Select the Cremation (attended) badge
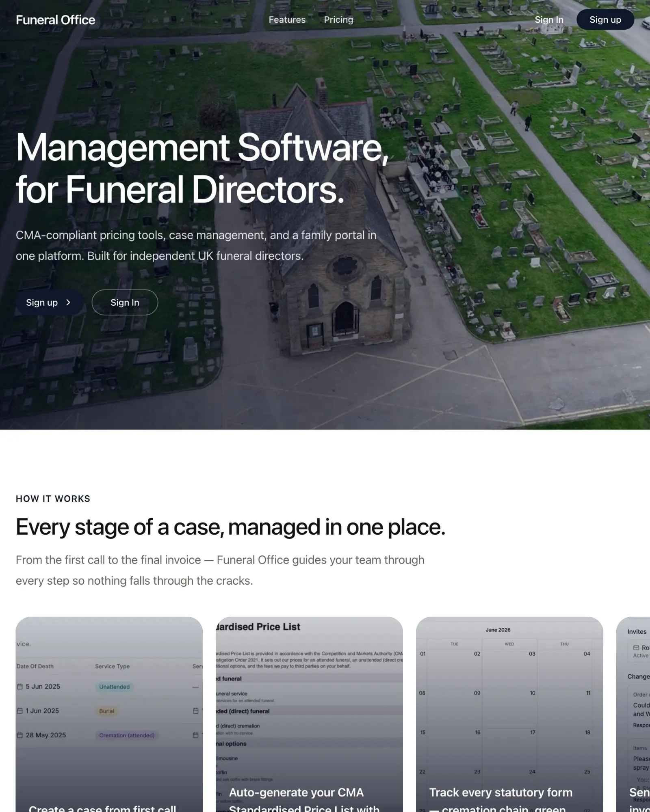 pyautogui.click(x=127, y=735)
